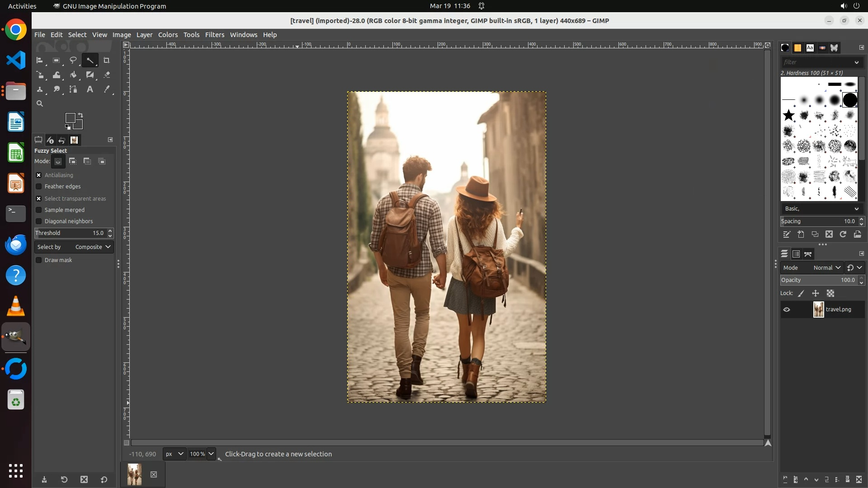Select the Zoom magnifier tool

(x=40, y=104)
